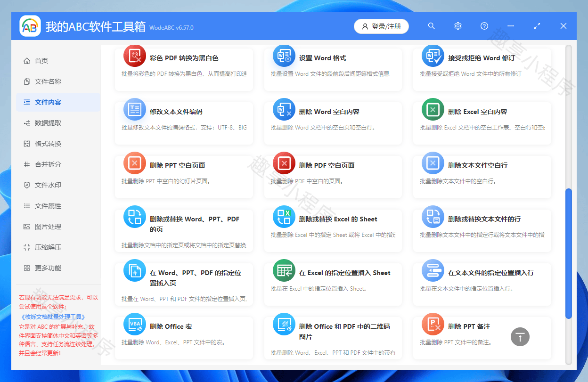Select the 修改文本文件编码 icon
The image size is (588, 382).
click(x=135, y=110)
